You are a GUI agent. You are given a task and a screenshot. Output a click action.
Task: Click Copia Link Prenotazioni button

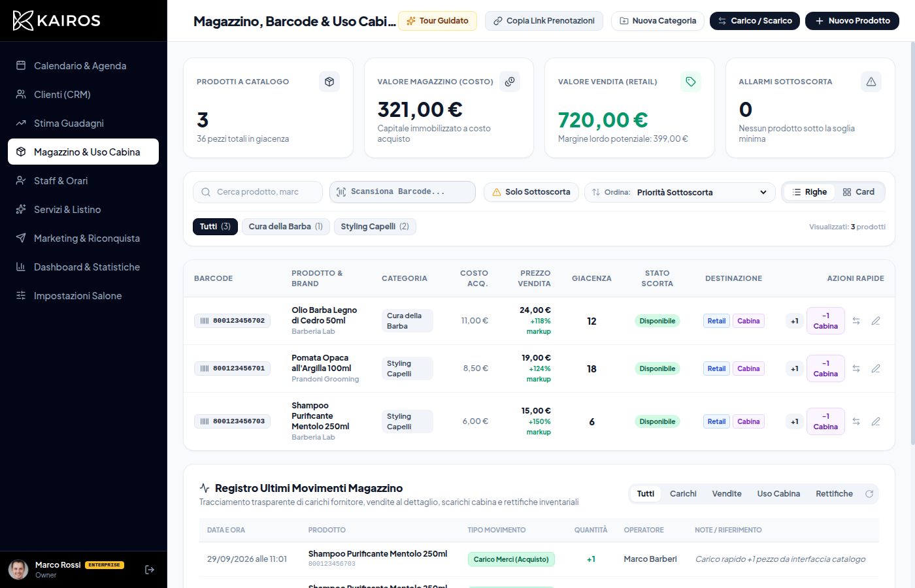tap(544, 21)
